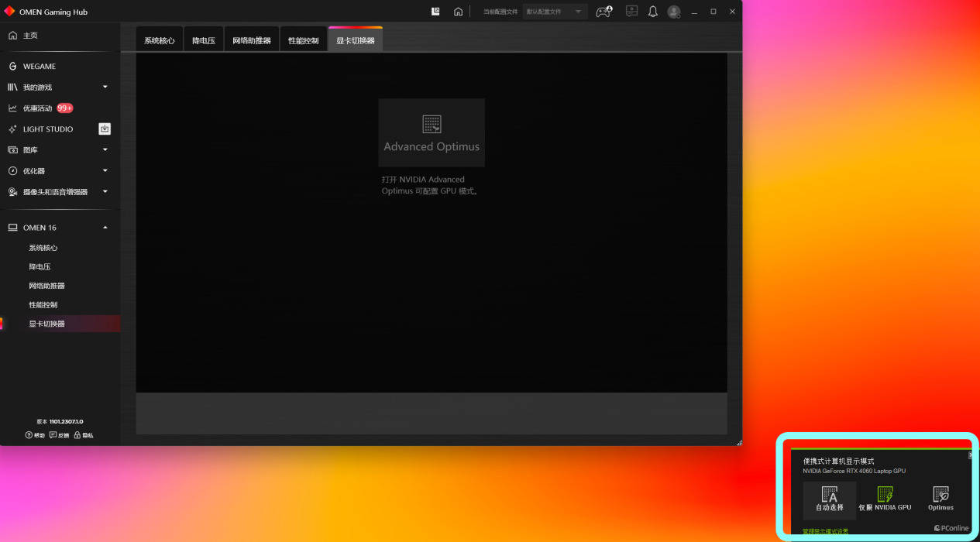Click the gamepad profile icon in title bar
Screen dimensions: 980x542
pos(603,12)
